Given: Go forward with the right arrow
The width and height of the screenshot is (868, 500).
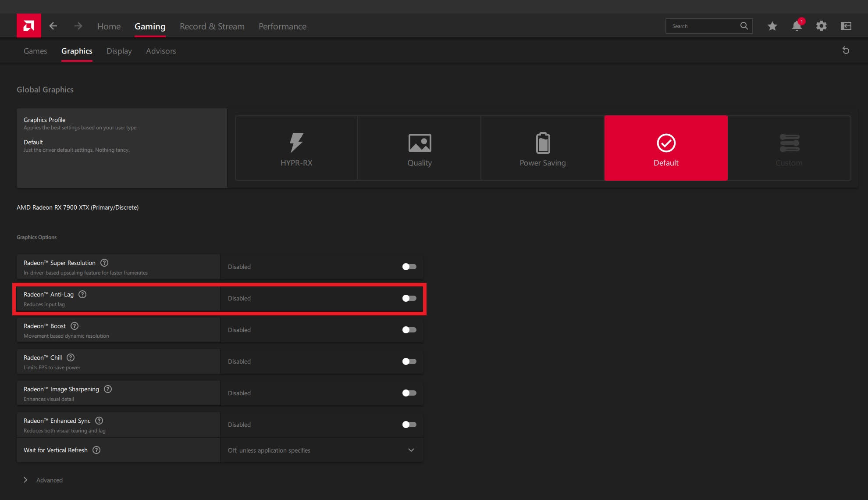Looking at the screenshot, I should (78, 26).
